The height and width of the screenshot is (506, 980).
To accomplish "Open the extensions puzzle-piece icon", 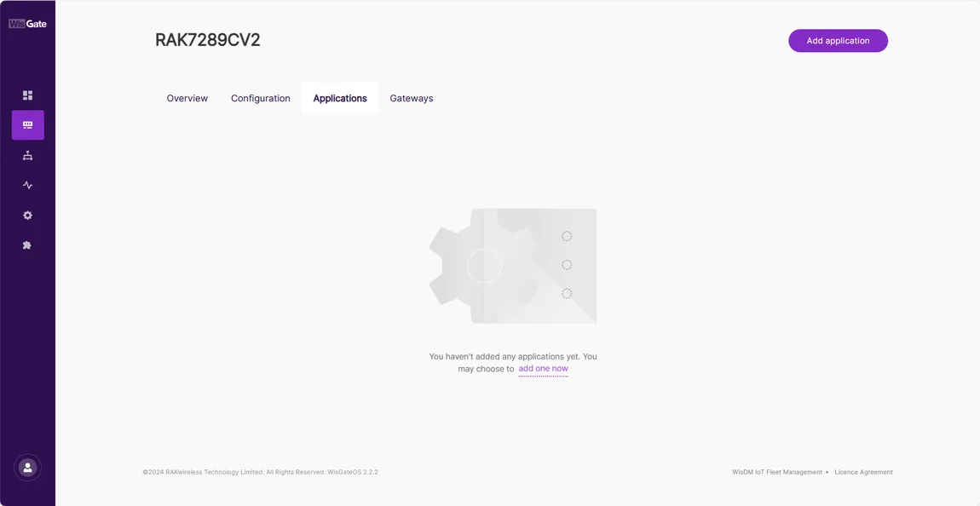I will pyautogui.click(x=27, y=244).
